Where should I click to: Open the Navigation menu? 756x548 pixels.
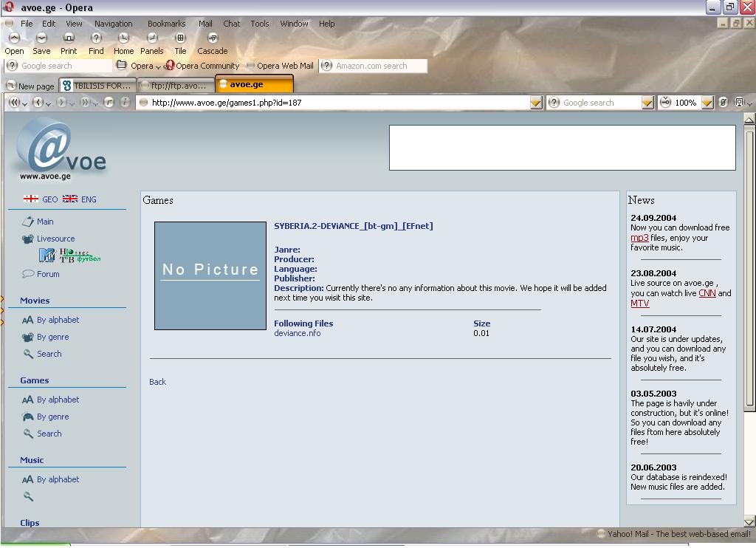pos(113,23)
